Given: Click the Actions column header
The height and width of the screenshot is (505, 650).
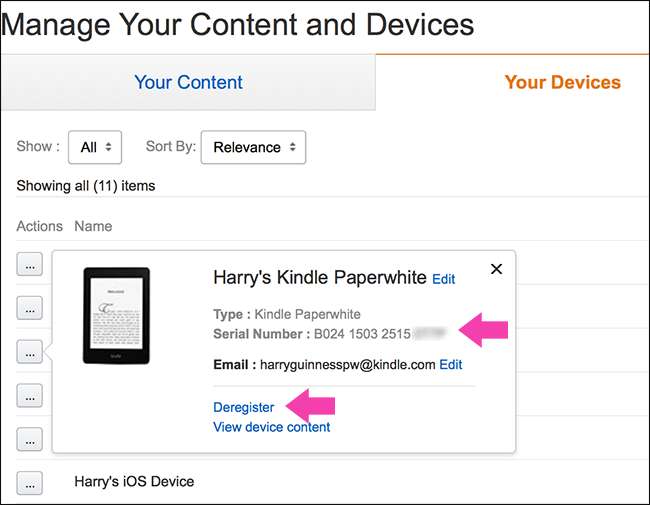Looking at the screenshot, I should (x=39, y=226).
